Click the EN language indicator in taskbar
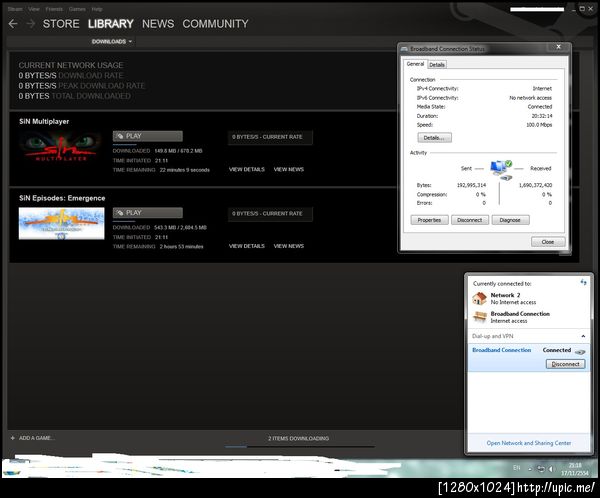Viewport: 600px width, 498px height. click(x=517, y=468)
